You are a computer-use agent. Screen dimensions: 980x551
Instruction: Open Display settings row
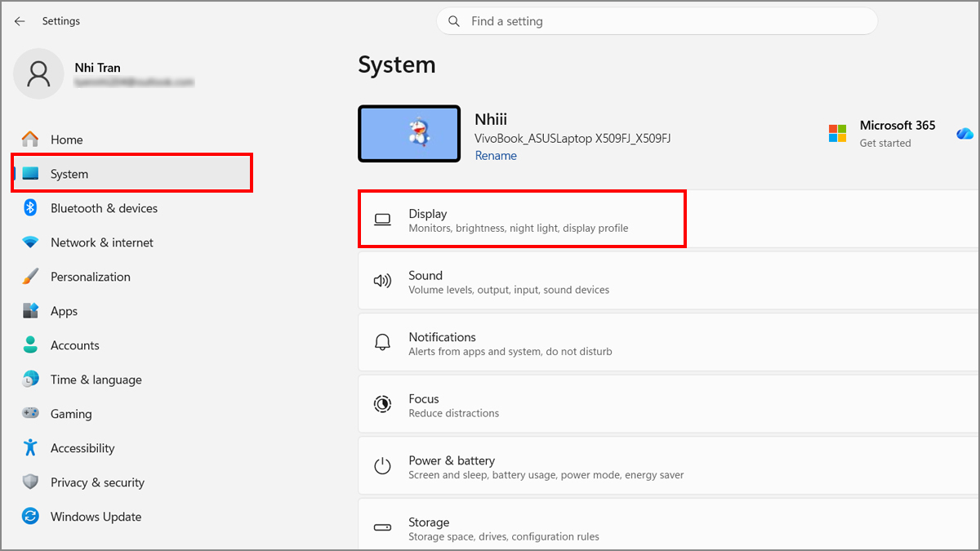(668, 220)
